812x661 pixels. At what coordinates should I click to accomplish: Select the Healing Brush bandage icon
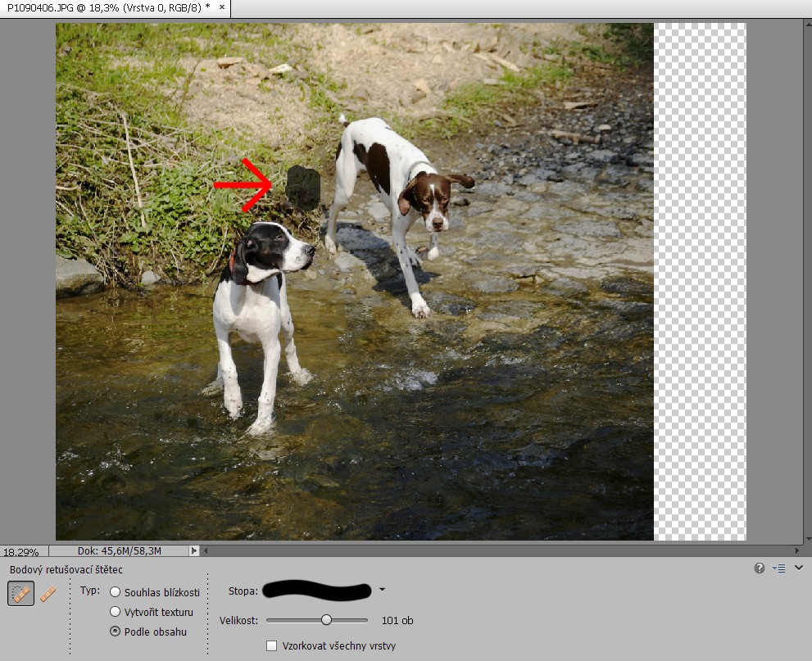click(x=48, y=594)
